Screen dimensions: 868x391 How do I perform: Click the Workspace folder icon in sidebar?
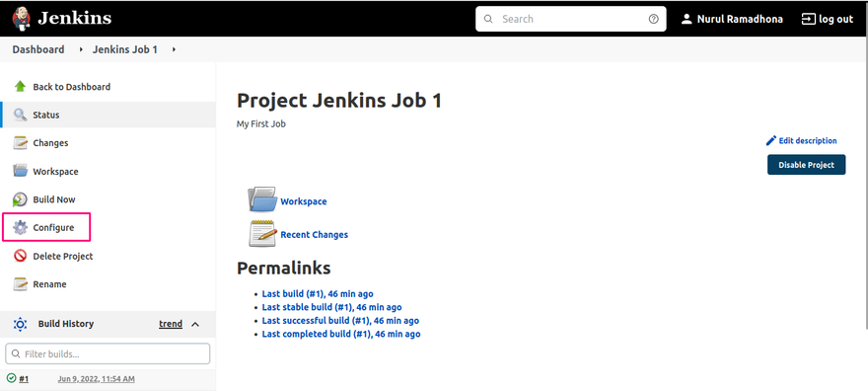point(20,171)
